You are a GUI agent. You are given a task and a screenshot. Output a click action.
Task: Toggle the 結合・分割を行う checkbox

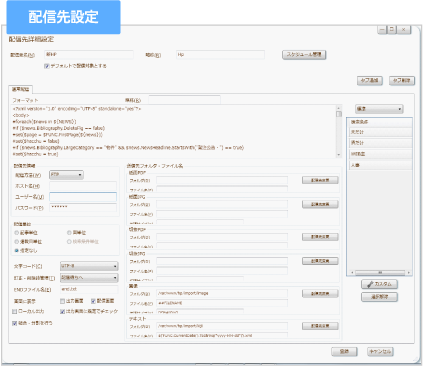pos(14,323)
